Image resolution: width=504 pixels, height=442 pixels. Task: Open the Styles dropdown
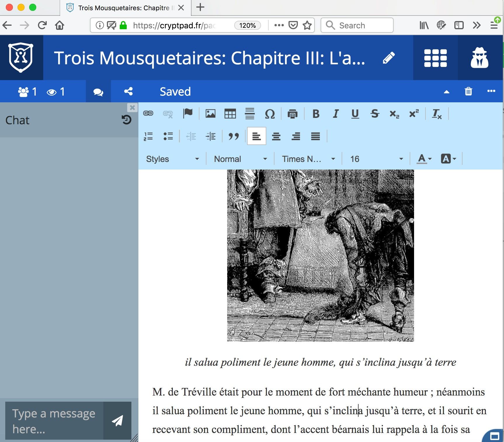click(173, 159)
